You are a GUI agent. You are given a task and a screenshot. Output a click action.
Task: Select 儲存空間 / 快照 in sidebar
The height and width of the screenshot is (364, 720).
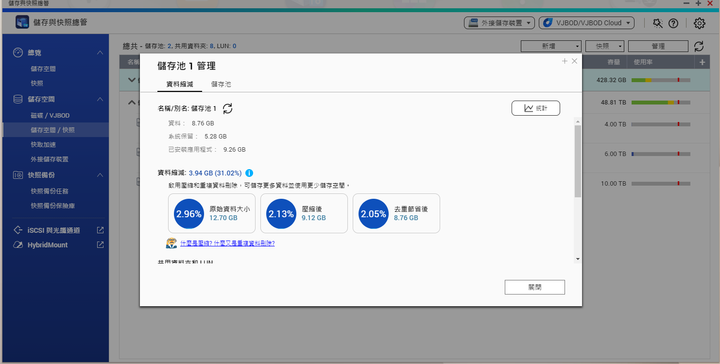coord(56,130)
